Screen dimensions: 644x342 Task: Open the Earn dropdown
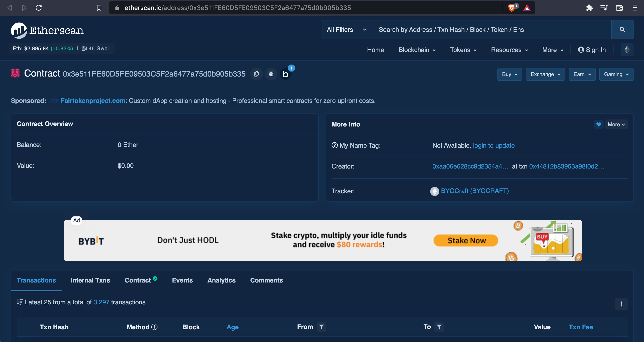pyautogui.click(x=582, y=74)
